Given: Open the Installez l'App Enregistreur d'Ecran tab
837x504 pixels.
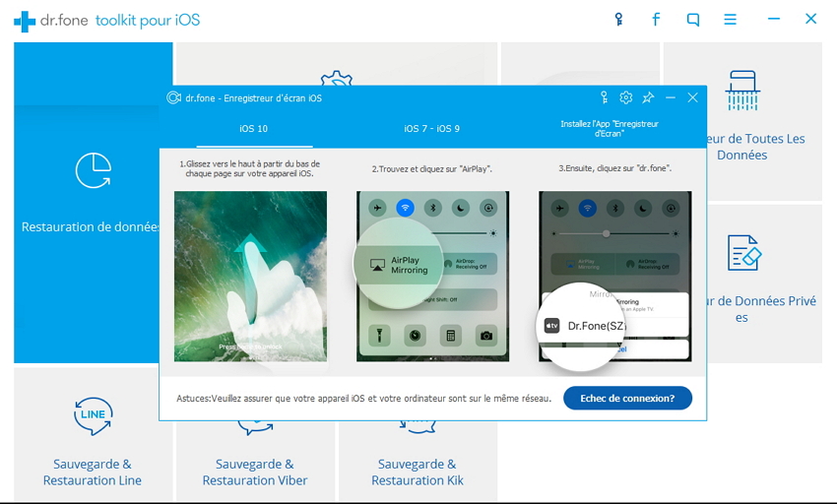Looking at the screenshot, I should coord(610,129).
